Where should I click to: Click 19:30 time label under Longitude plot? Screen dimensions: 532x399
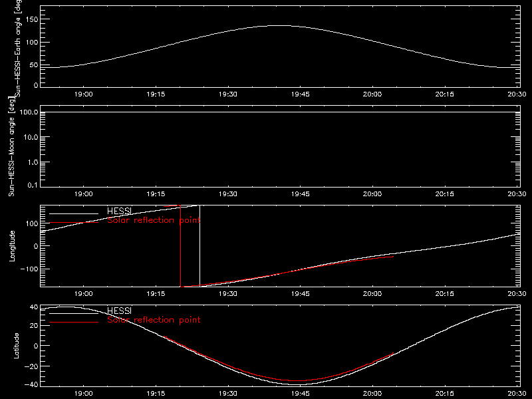pyautogui.click(x=228, y=294)
